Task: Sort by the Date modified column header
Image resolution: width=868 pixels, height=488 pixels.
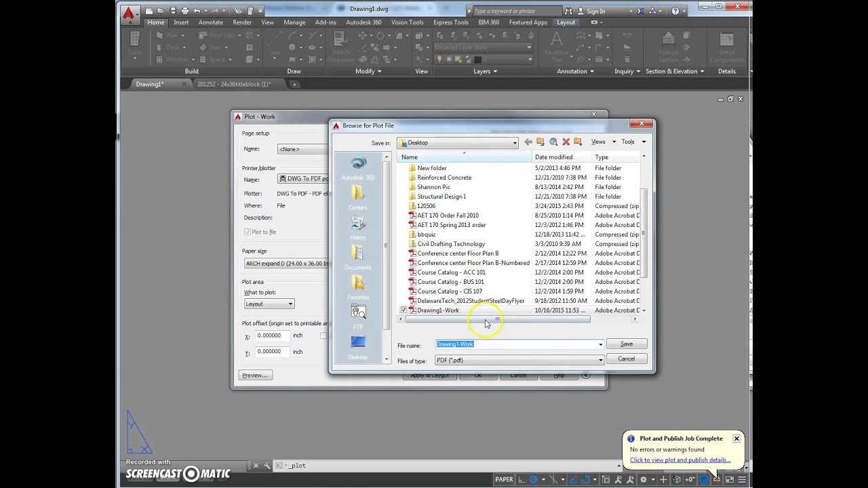Action: click(x=562, y=157)
